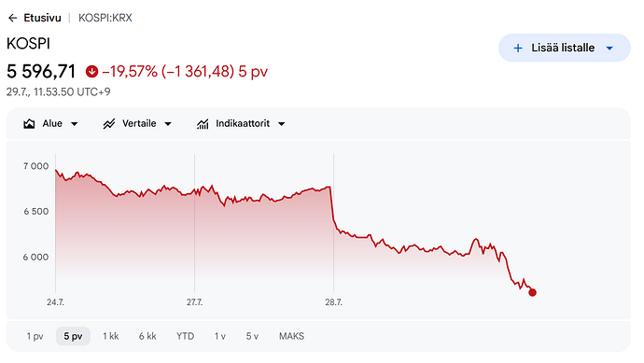This screenshot has height=363, width=644.
Task: Click the red endpoint dot on chart
Action: [532, 292]
